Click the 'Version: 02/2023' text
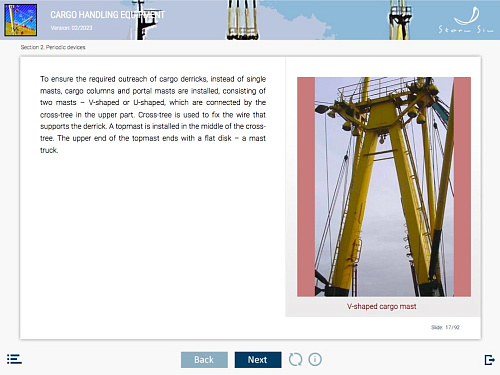This screenshot has height=375, width=500. pyautogui.click(x=71, y=28)
